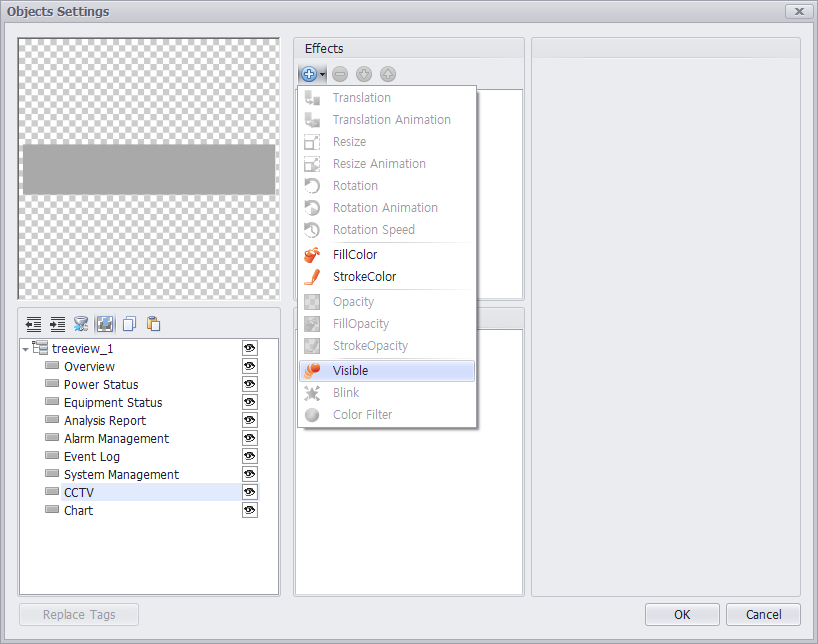The width and height of the screenshot is (818, 644).
Task: Click the move effect up arrow icon
Action: [388, 74]
